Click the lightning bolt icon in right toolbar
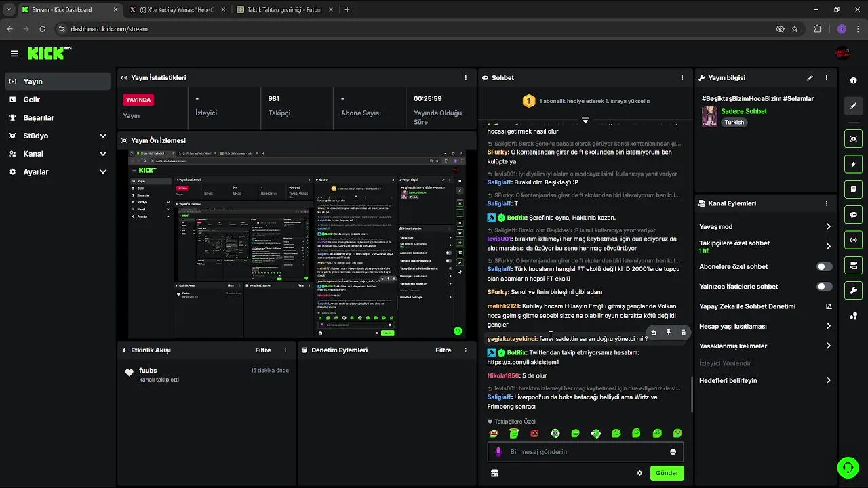 point(853,164)
